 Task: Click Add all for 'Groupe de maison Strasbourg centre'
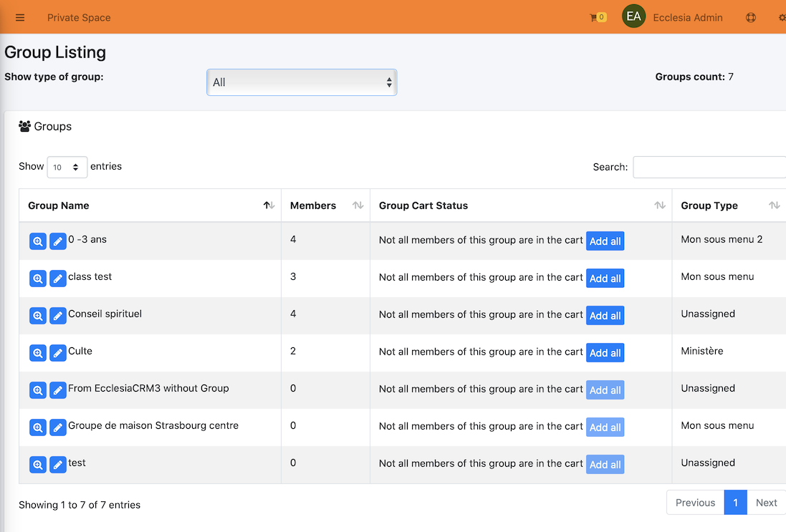[605, 427]
